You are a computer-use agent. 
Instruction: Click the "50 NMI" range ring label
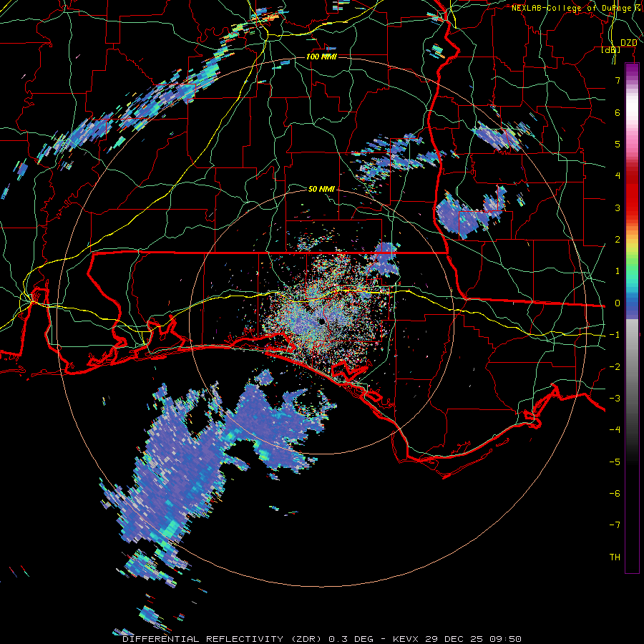click(x=321, y=189)
